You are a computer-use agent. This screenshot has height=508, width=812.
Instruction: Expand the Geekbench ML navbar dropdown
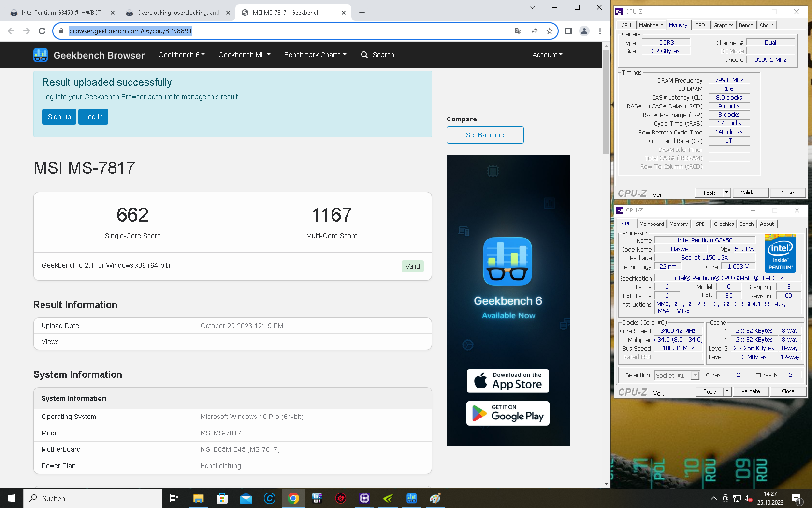244,55
